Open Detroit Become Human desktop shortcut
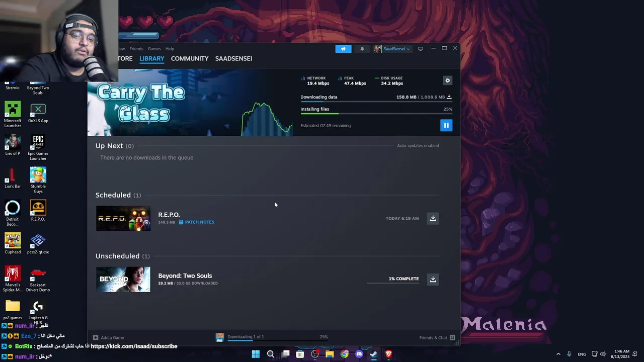Image resolution: width=644 pixels, height=362 pixels. [13, 213]
